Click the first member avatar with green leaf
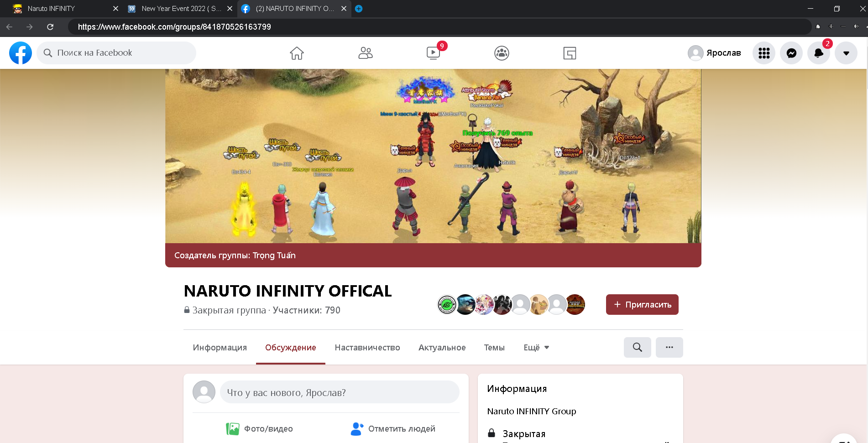 pos(447,305)
